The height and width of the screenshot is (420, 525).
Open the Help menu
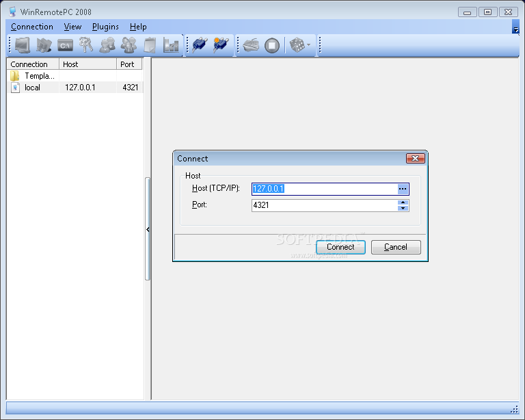coord(138,27)
